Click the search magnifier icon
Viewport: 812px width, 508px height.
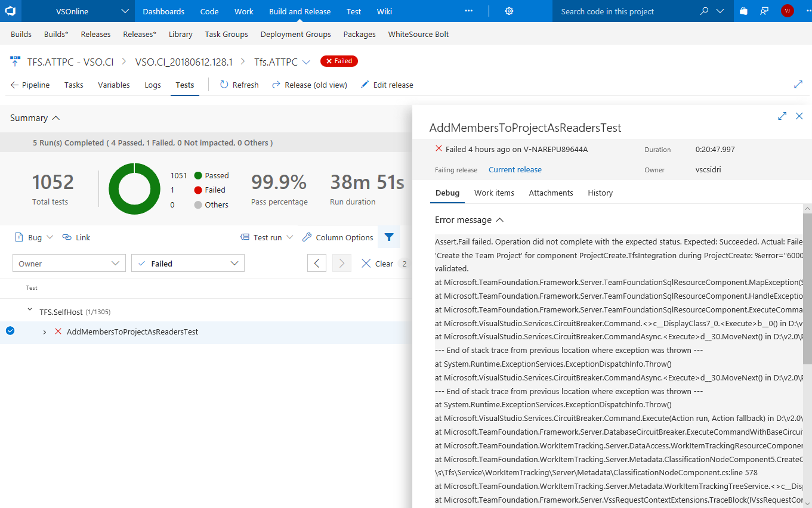(705, 11)
